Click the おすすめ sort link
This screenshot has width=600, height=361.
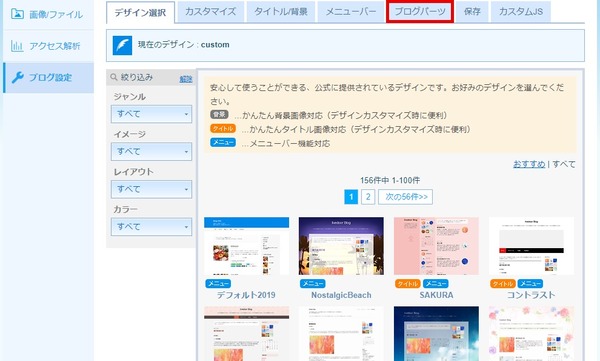pyautogui.click(x=529, y=164)
